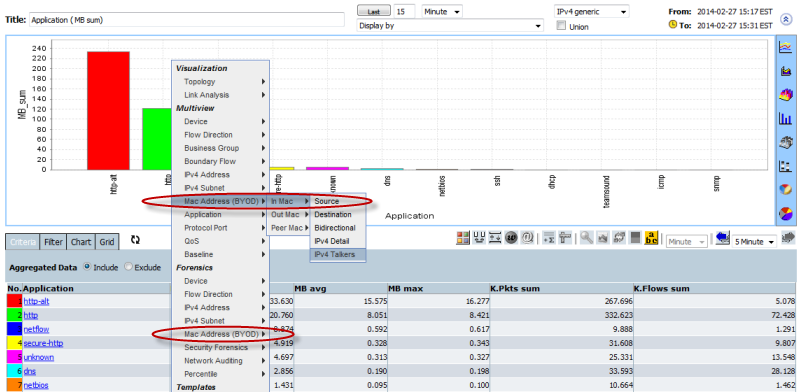Expand the Link Analysis submenu
This screenshot has height=392, width=803.
(x=220, y=95)
